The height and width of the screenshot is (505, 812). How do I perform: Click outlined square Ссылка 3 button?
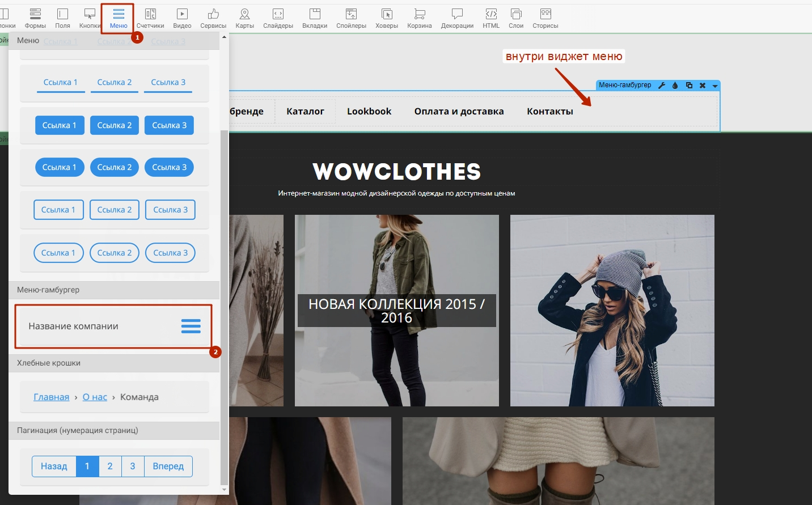(x=171, y=210)
